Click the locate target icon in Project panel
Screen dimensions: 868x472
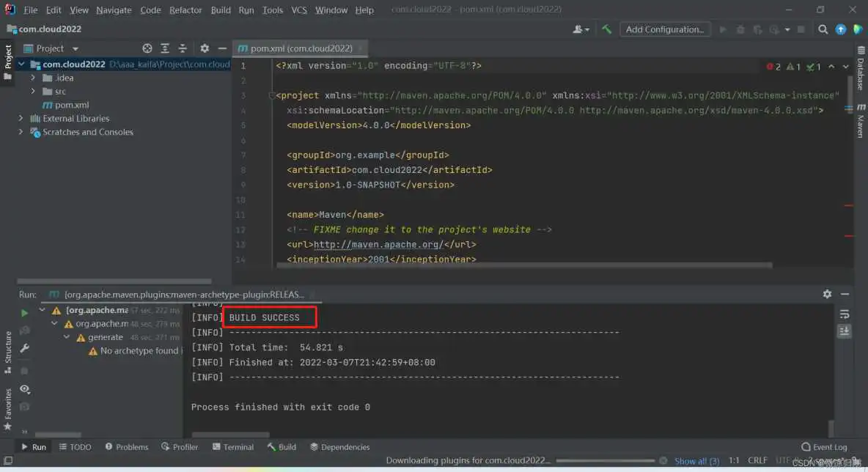coord(147,48)
